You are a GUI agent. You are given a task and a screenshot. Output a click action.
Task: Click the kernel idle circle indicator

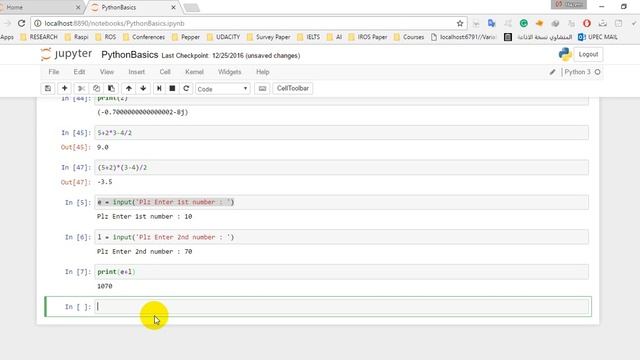pyautogui.click(x=598, y=72)
